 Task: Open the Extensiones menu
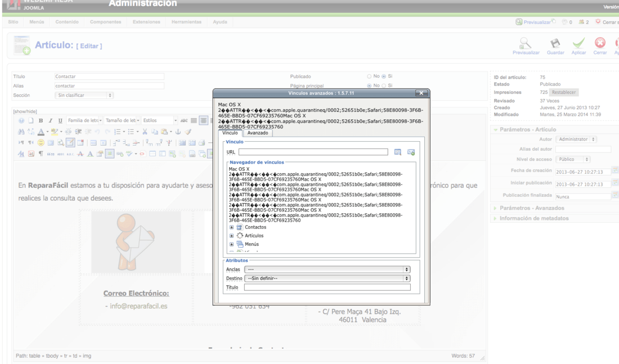(146, 22)
